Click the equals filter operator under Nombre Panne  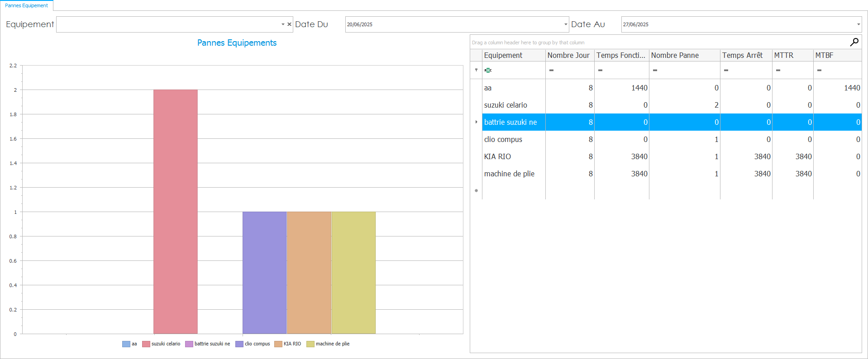coord(655,70)
